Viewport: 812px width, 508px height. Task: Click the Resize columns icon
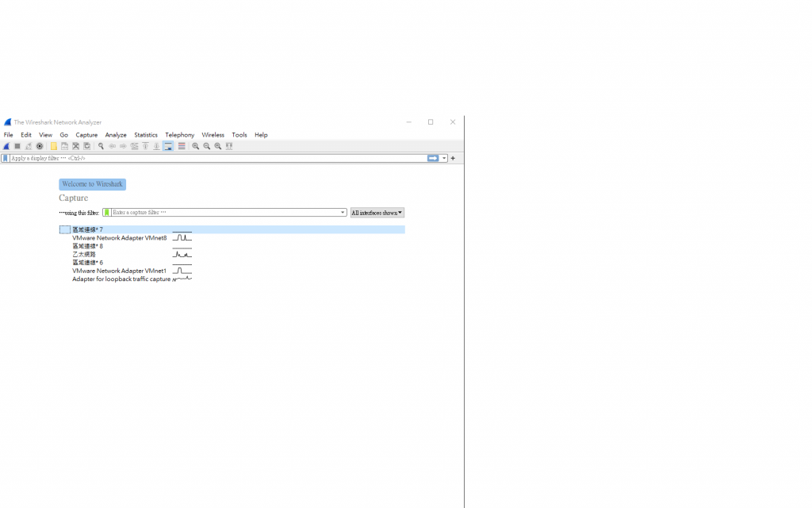[229, 147]
